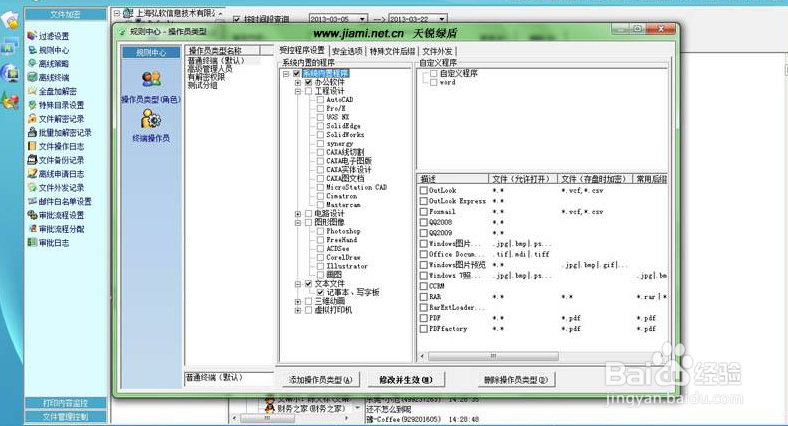Select the 文件加密 header panel
The height and width of the screenshot is (426, 788).
tap(65, 14)
